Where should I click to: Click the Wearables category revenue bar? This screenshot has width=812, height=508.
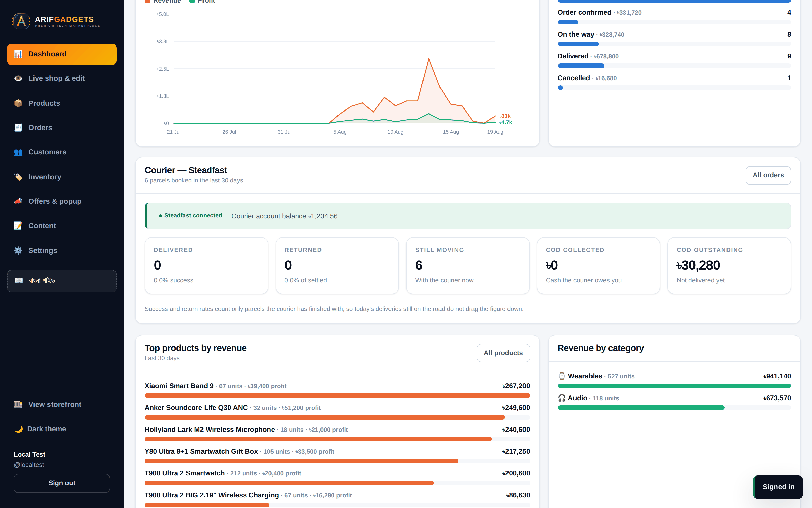click(674, 386)
